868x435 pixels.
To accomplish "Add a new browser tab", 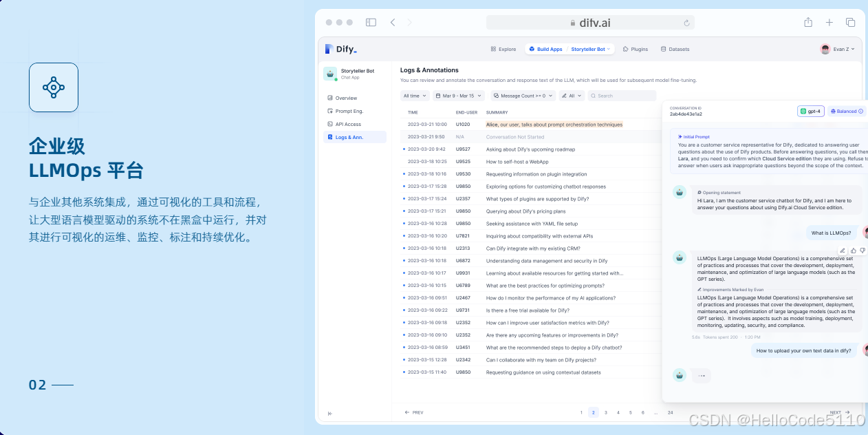I will tap(829, 22).
